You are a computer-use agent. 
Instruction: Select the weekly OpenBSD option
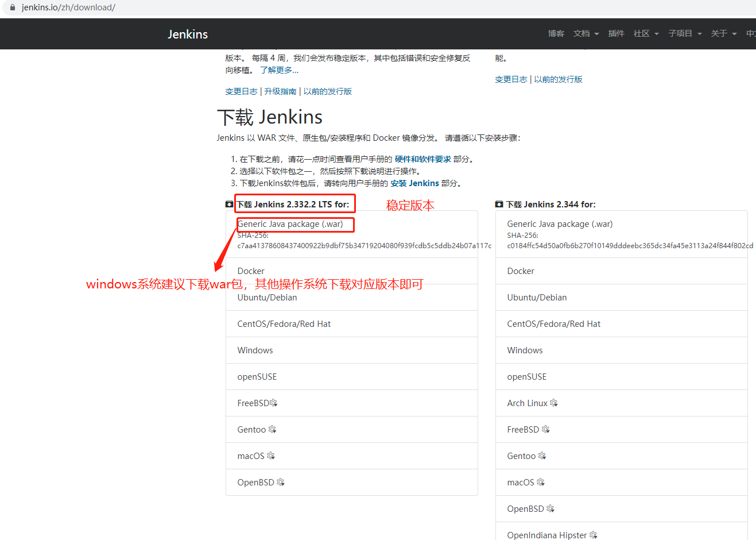[x=622, y=509]
